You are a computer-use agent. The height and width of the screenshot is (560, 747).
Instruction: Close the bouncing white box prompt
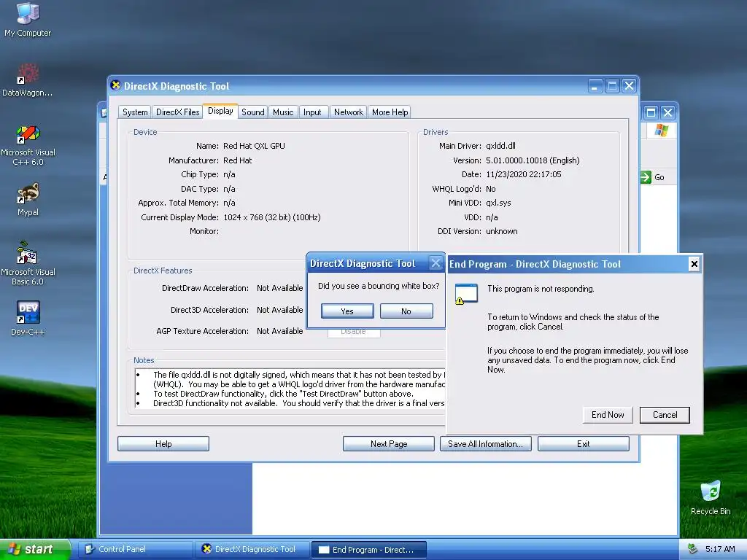coord(436,262)
